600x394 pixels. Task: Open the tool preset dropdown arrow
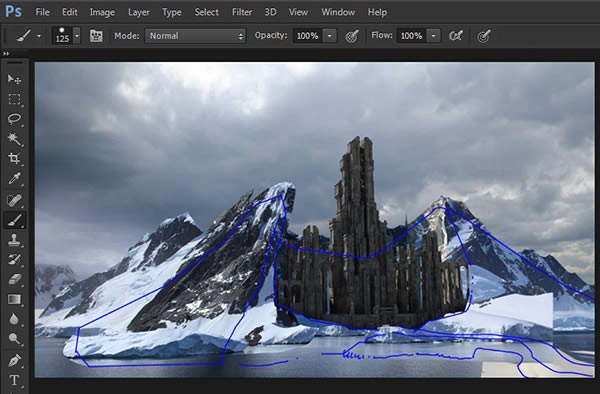[x=39, y=36]
